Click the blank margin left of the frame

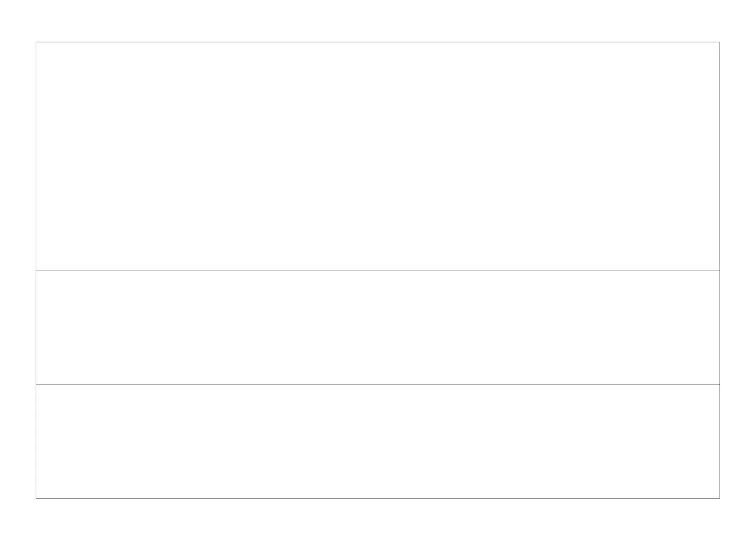[18, 267]
